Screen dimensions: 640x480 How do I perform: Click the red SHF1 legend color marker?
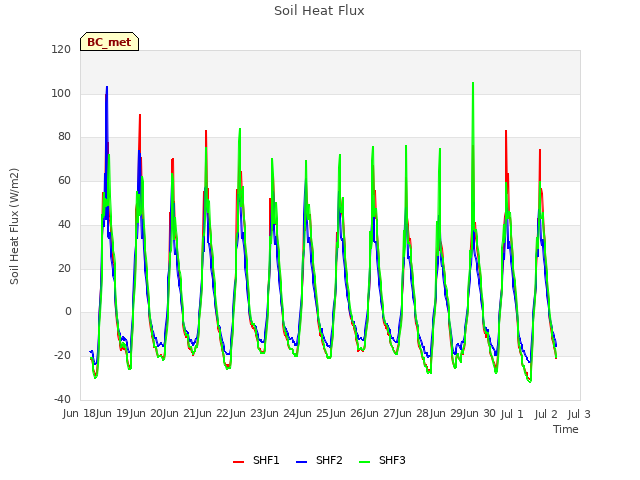coord(238,462)
